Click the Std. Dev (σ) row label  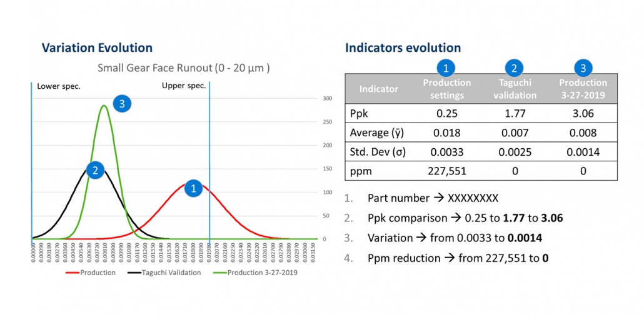[379, 152]
